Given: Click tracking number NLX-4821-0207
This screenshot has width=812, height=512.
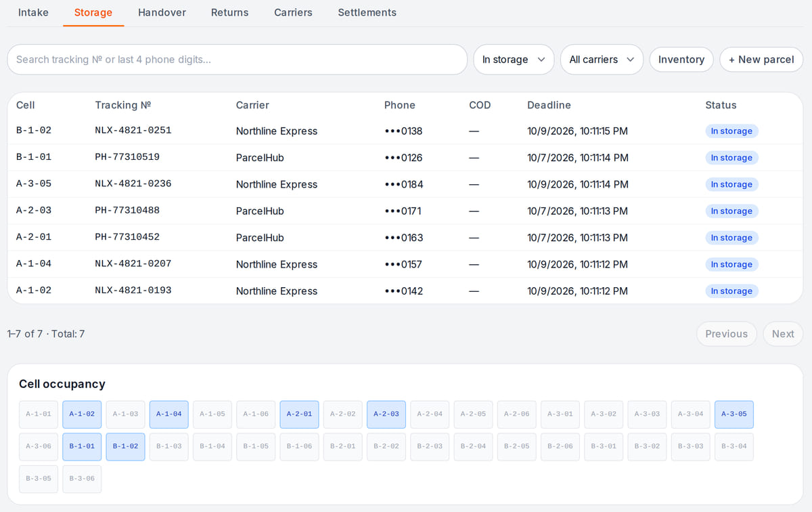Looking at the screenshot, I should (133, 264).
